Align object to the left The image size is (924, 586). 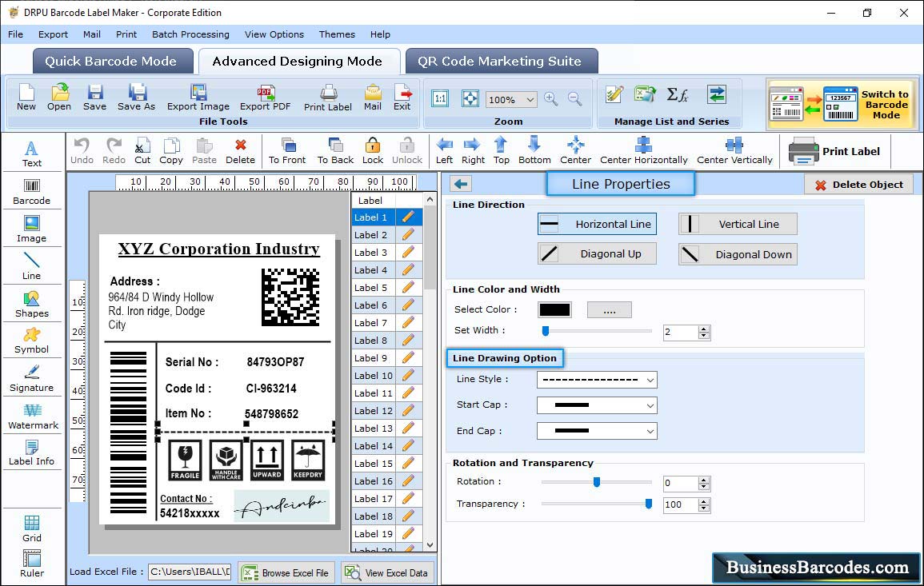point(444,151)
